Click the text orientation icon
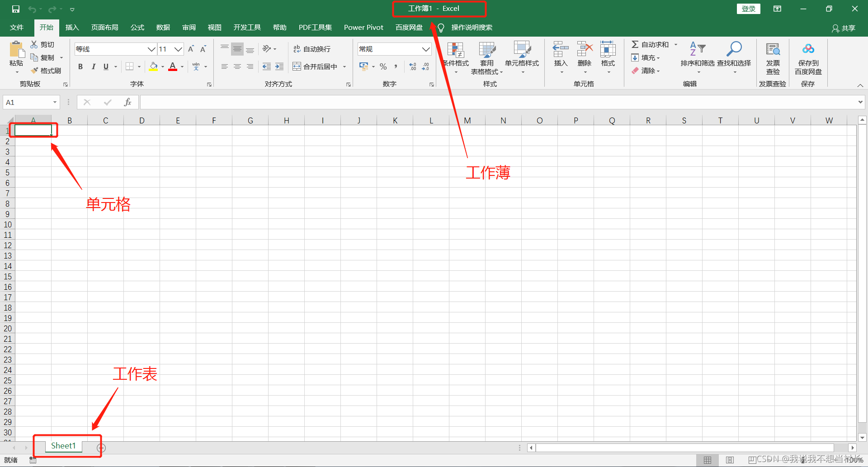The image size is (868, 467). pos(267,48)
